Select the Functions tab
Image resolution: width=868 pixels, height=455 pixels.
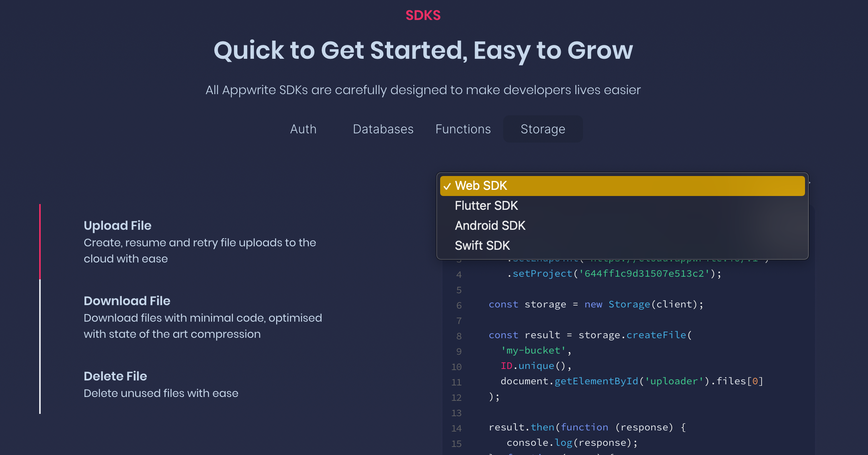(463, 129)
